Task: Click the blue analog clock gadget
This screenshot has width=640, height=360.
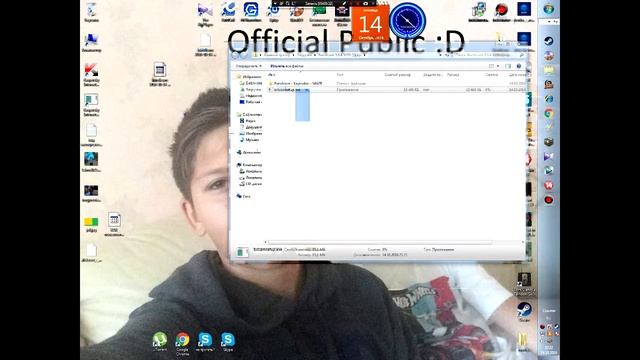Action: [407, 21]
